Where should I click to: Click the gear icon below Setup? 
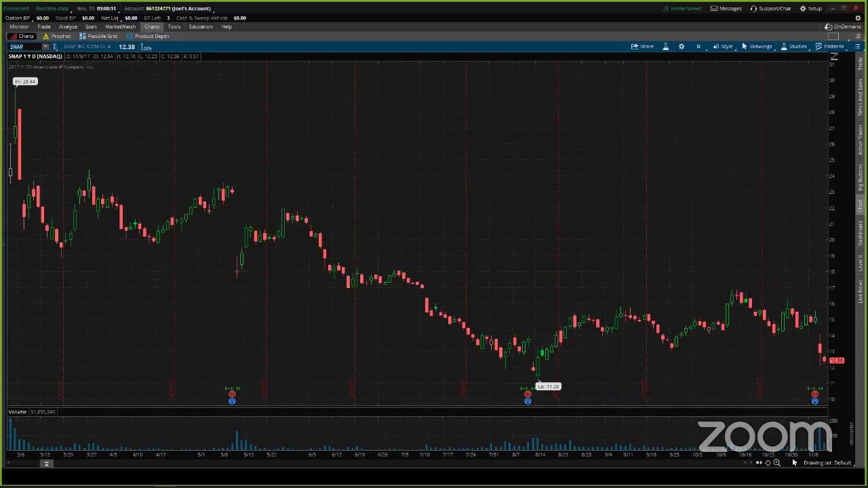(858, 18)
